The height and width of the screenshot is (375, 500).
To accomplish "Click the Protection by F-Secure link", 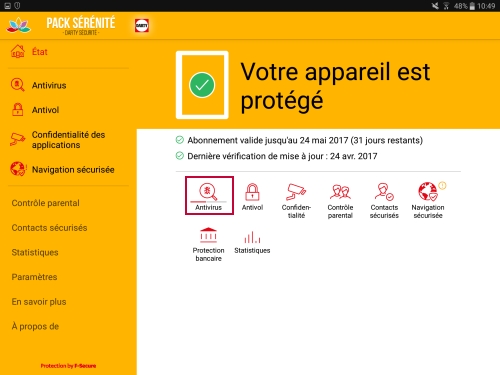I will [x=68, y=366].
